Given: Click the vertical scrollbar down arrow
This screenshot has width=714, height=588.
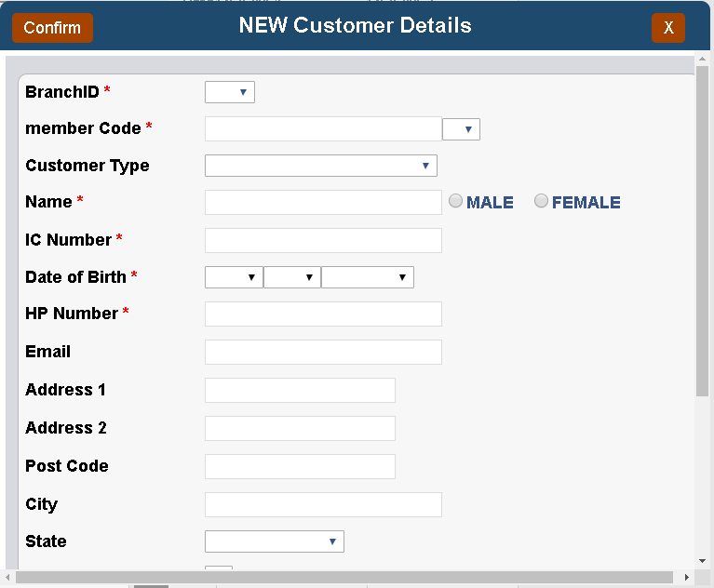Looking at the screenshot, I should tap(702, 561).
